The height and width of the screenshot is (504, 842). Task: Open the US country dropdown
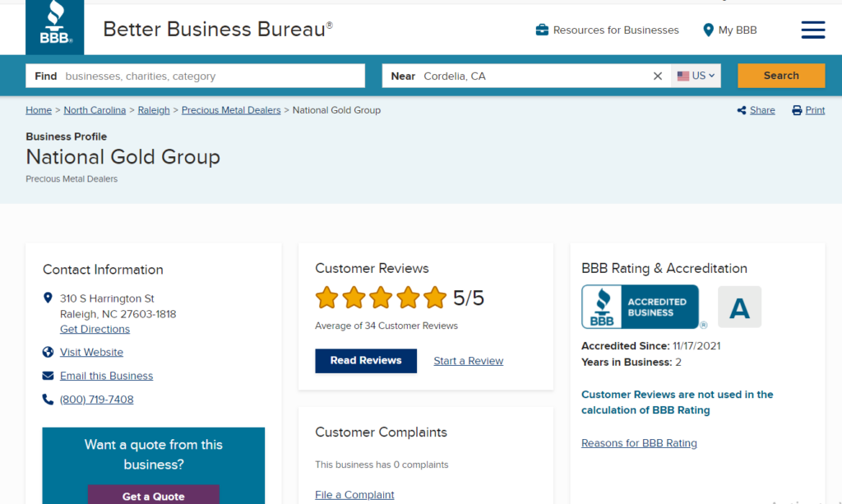point(696,76)
